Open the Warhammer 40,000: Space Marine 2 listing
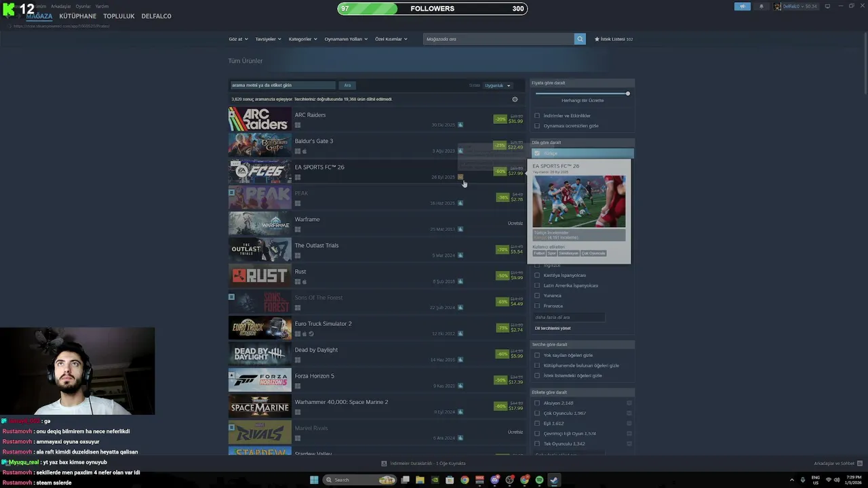The image size is (868, 488). [377, 407]
